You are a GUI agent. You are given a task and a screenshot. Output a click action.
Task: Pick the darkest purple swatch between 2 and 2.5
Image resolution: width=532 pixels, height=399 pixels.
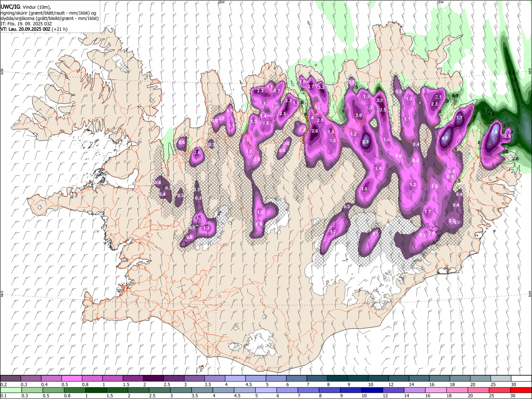pos(153,379)
